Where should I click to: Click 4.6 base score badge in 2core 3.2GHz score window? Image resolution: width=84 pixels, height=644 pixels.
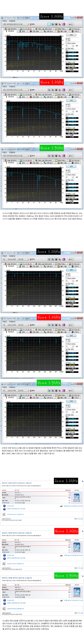77,496
